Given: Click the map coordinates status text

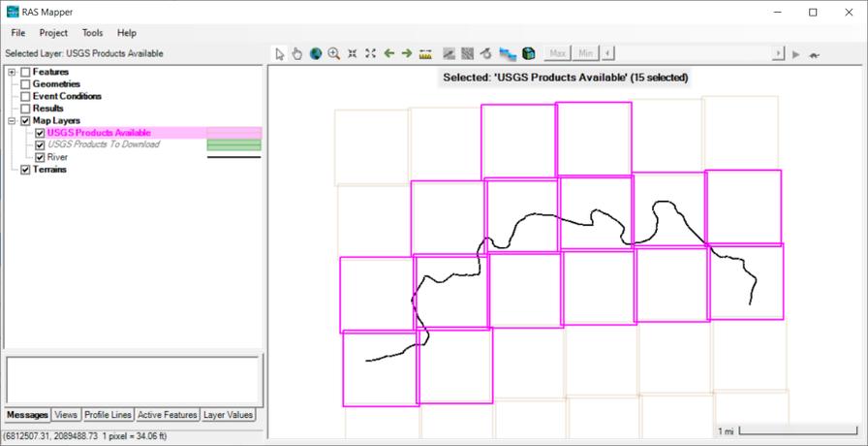Looking at the screenshot, I should click(87, 436).
